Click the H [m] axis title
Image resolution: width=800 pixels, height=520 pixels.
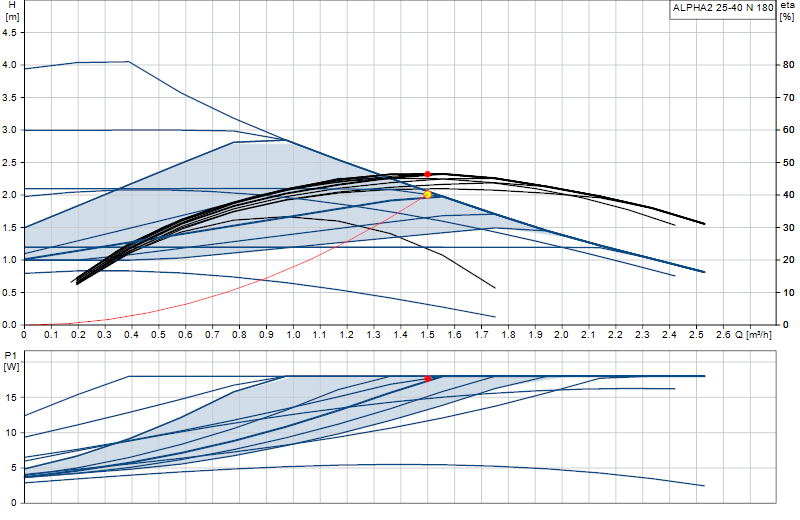[12, 11]
